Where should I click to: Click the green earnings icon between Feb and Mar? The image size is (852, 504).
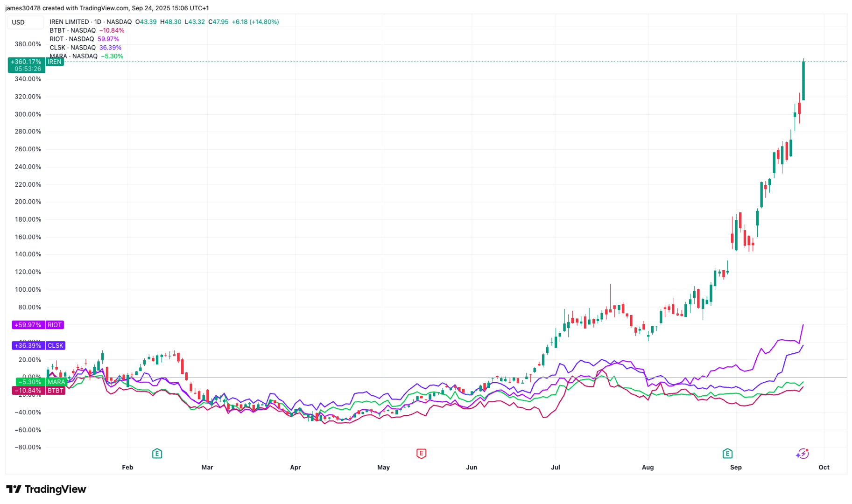157,453
